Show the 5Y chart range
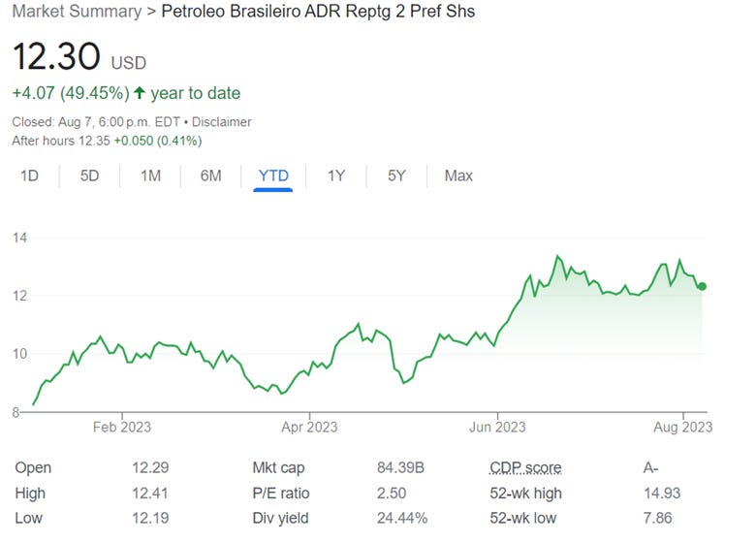Screen dimensions: 756x542 (x=396, y=175)
